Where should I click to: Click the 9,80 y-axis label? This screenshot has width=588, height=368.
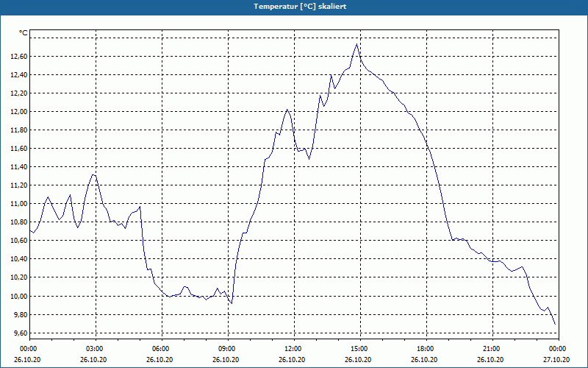click(21, 314)
